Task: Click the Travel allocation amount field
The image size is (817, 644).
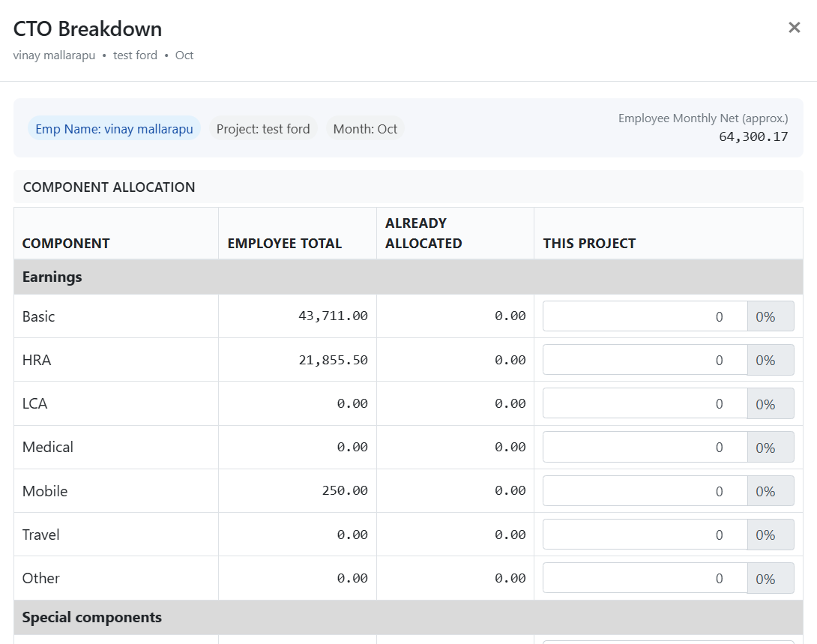Action: tap(645, 535)
